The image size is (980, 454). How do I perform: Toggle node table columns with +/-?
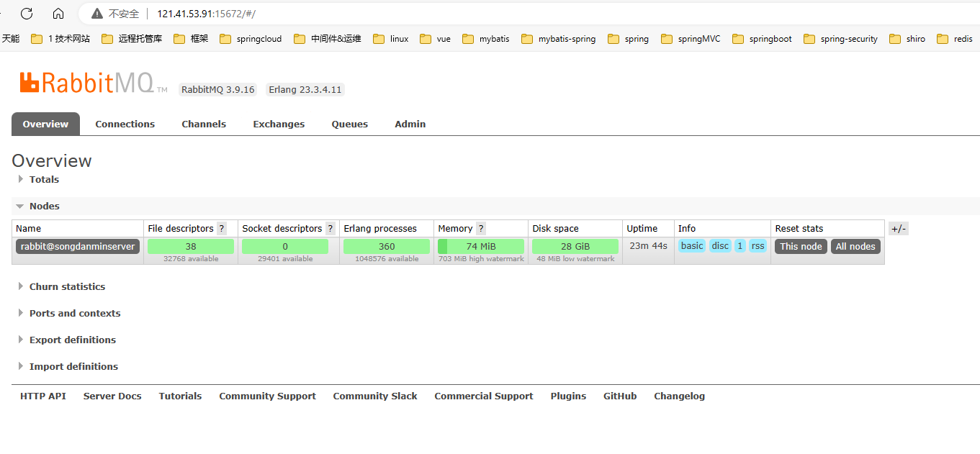point(899,229)
